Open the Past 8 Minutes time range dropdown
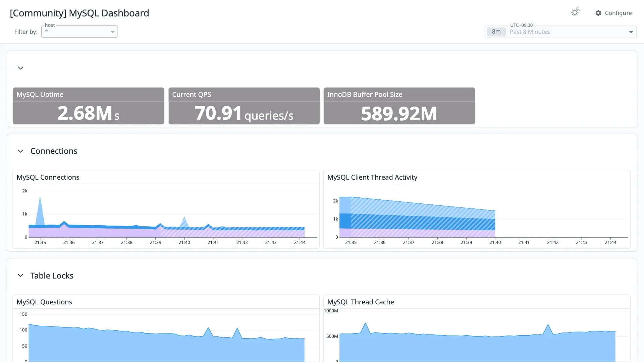Image resolution: width=644 pixels, height=362 pixels. [560, 32]
